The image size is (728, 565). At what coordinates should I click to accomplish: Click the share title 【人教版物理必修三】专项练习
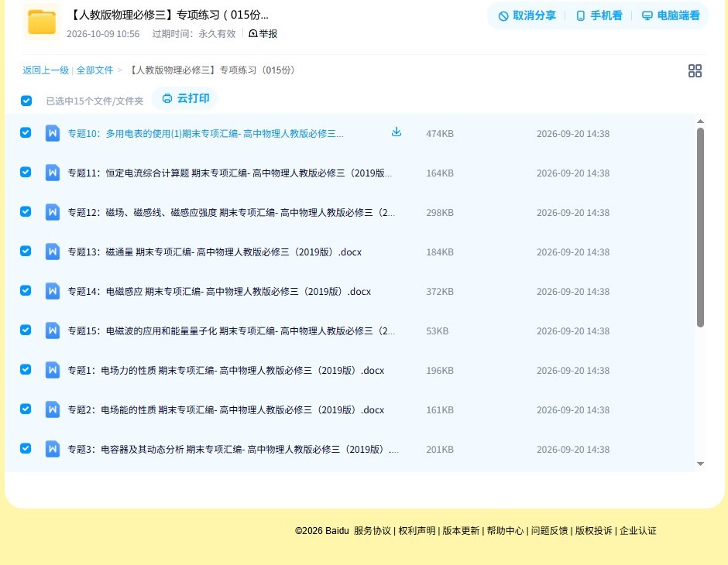point(169,15)
